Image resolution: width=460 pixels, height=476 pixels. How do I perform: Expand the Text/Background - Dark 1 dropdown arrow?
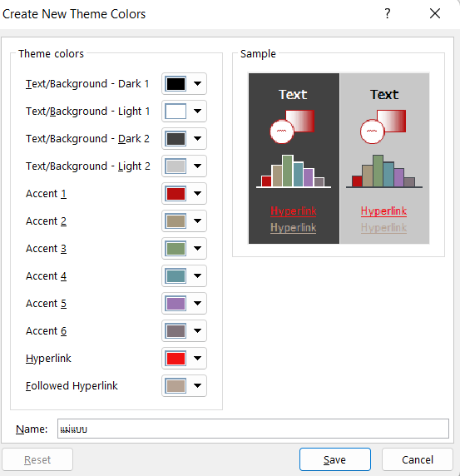click(x=197, y=84)
